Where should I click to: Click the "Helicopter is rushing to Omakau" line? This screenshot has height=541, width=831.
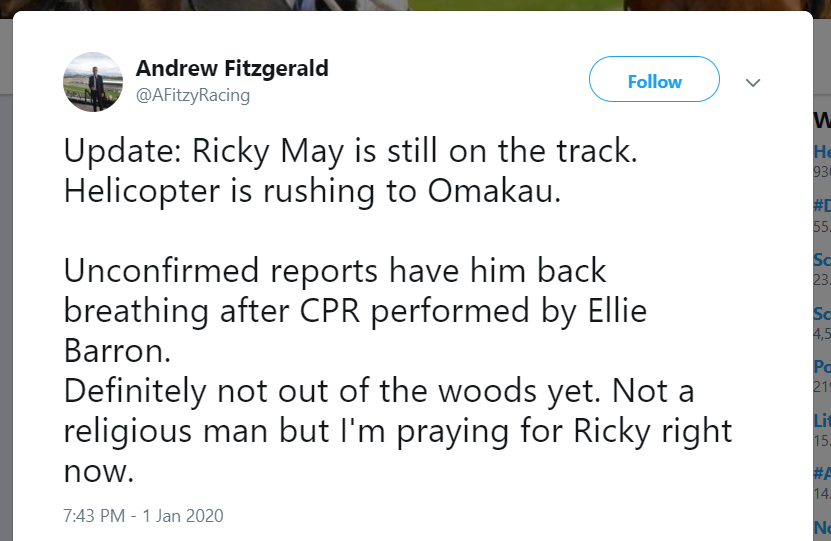[x=312, y=191]
